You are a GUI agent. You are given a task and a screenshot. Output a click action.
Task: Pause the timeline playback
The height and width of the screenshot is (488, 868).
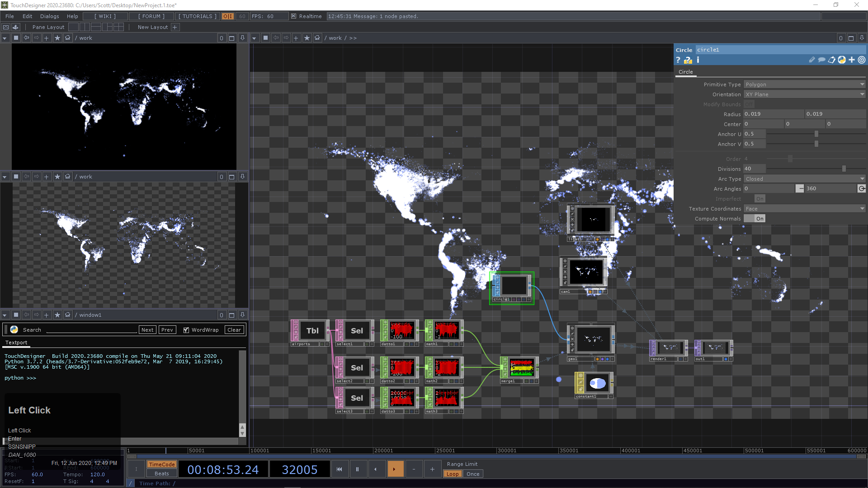(x=357, y=469)
